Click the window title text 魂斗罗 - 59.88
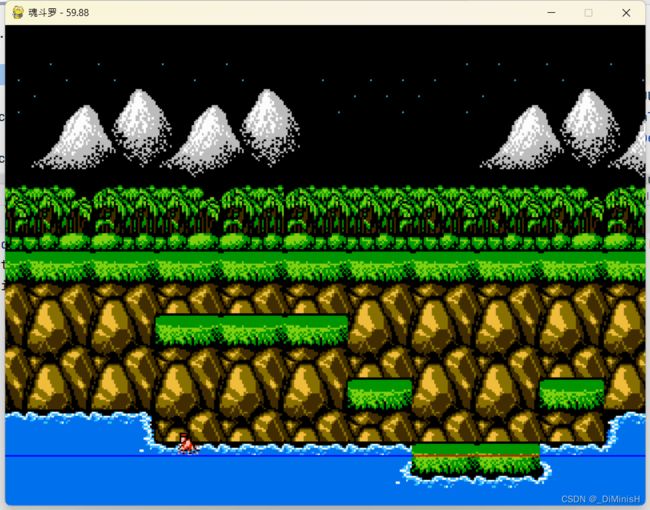Image resolution: width=650 pixels, height=510 pixels. 58,12
